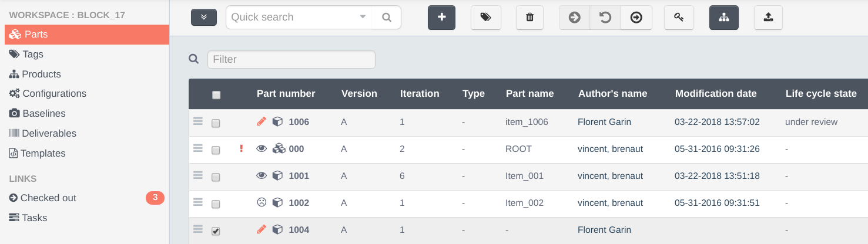The image size is (868, 244).
Task: Click the sad face icon on row 1002
Action: click(262, 203)
